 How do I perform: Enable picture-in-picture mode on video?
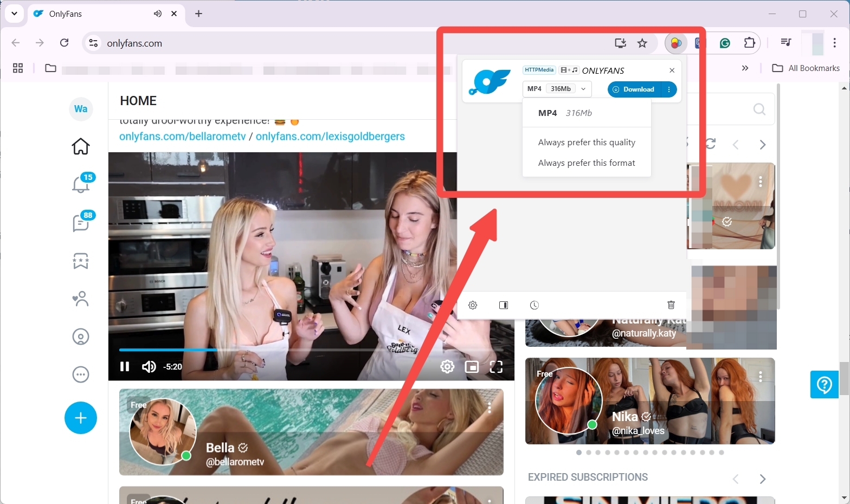pyautogui.click(x=472, y=367)
